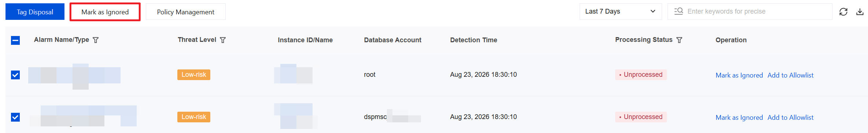Mark the root alarm row as ignored

(739, 75)
